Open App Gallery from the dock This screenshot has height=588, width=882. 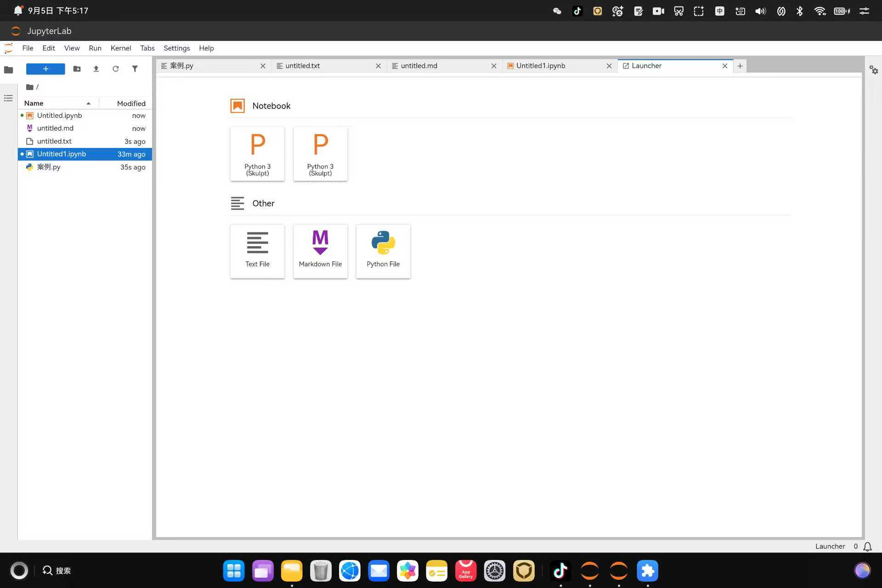(466, 571)
